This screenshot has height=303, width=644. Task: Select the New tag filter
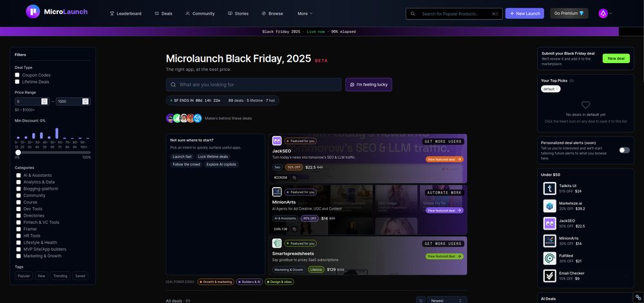41,276
